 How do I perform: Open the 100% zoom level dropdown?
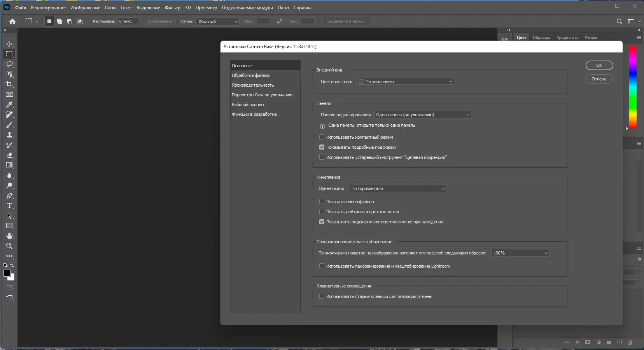click(x=520, y=253)
